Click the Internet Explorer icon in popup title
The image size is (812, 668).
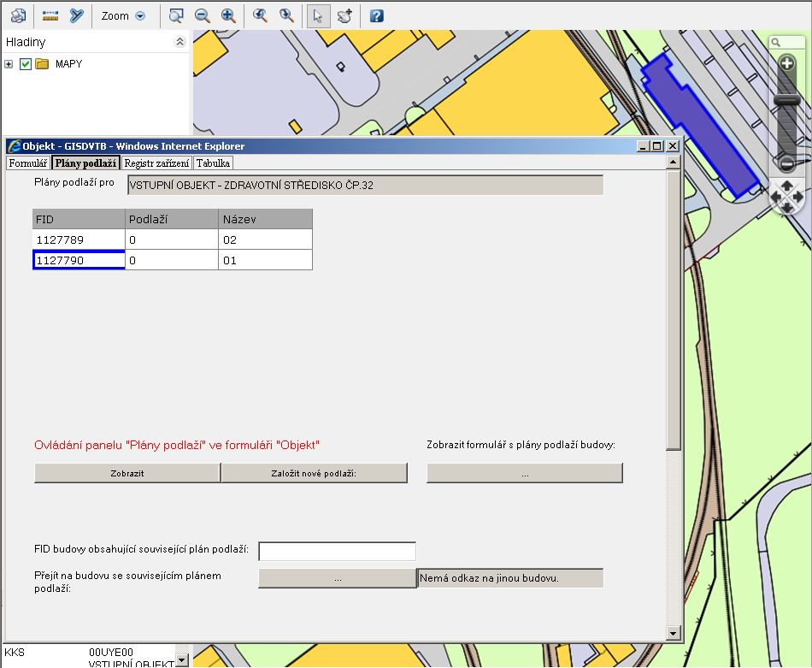pyautogui.click(x=14, y=146)
